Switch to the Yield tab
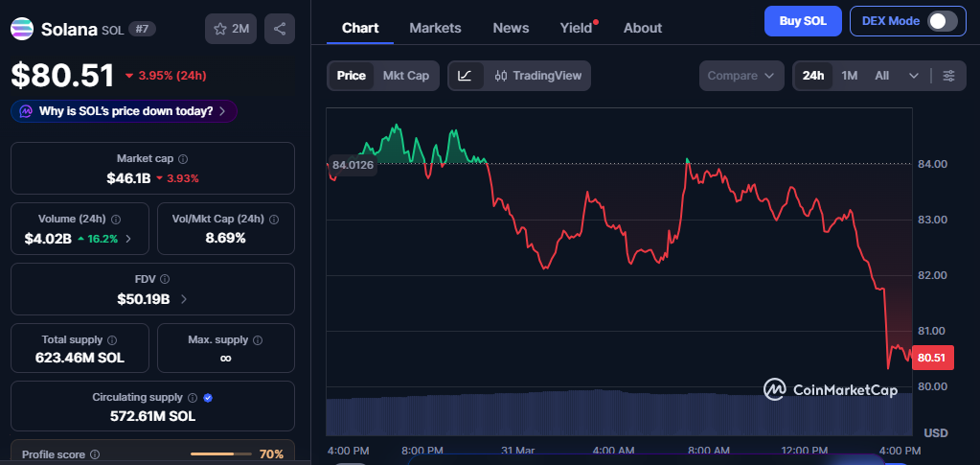 coord(576,28)
